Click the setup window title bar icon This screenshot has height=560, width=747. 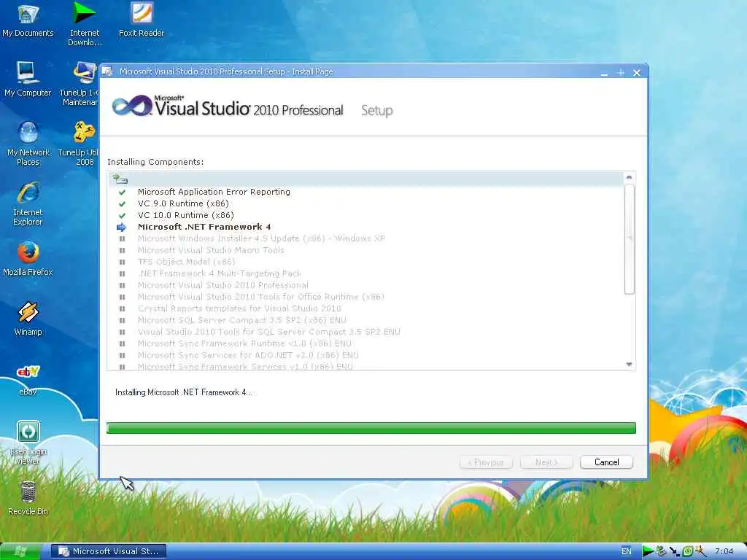(108, 71)
